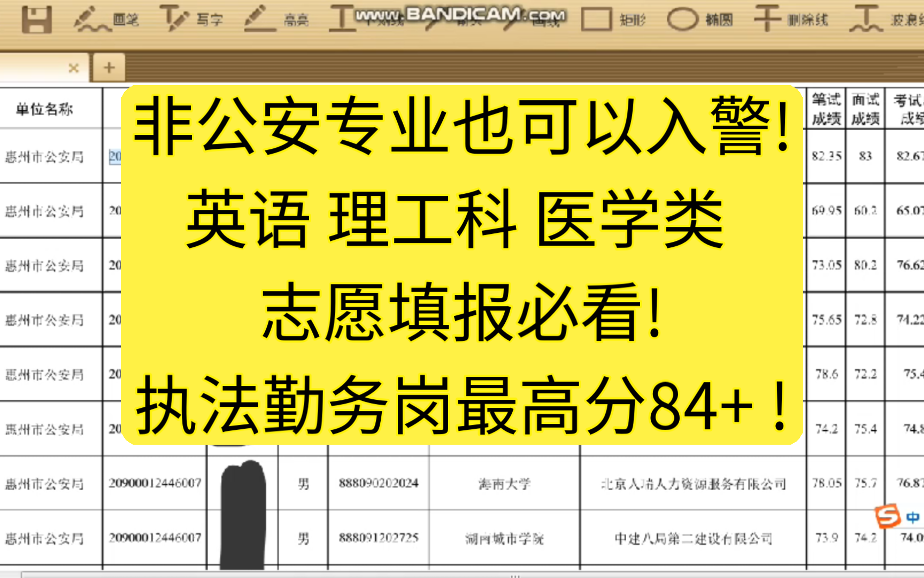This screenshot has width=924, height=578.
Task: Click the written score cell 75.65
Action: click(826, 320)
